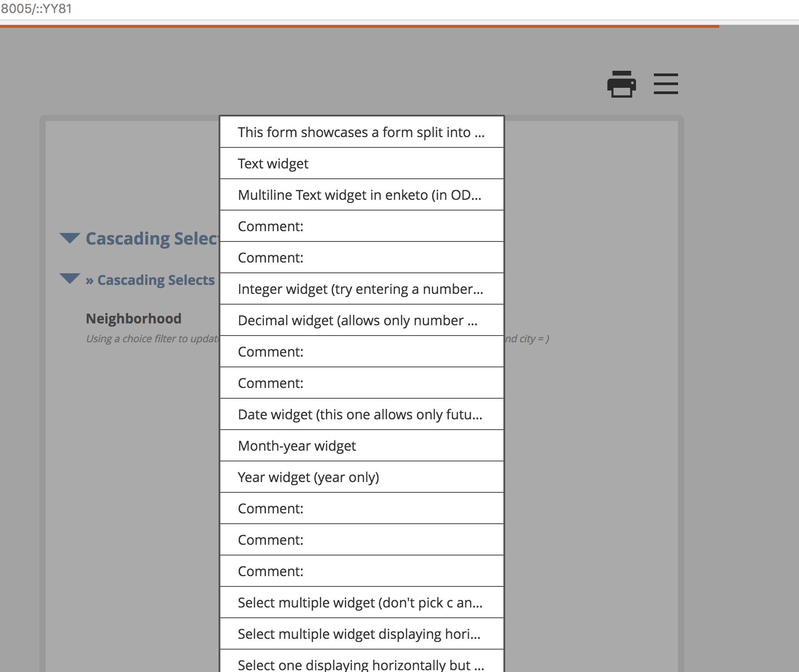Jump to the Month-year widget
799x672 pixels.
[x=362, y=446]
